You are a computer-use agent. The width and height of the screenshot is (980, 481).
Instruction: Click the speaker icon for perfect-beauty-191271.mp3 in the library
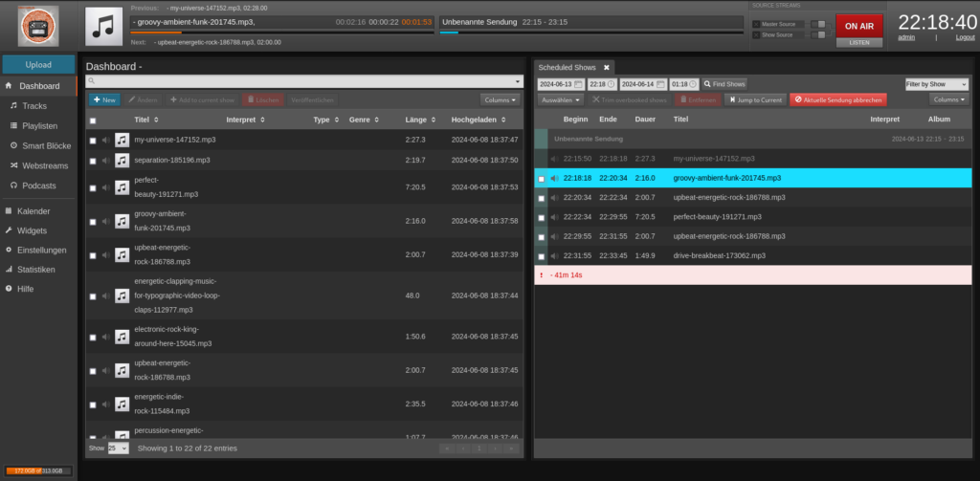click(106, 187)
